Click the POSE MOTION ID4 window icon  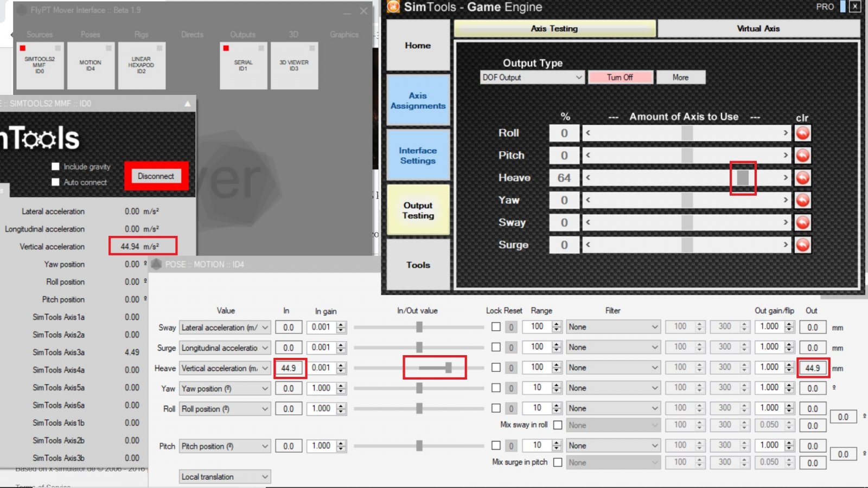157,264
